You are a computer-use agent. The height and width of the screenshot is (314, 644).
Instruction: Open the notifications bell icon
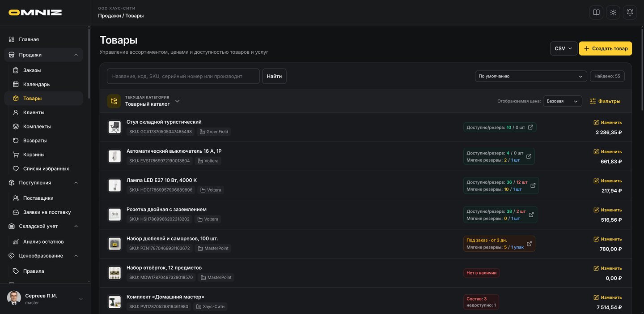[x=630, y=13]
